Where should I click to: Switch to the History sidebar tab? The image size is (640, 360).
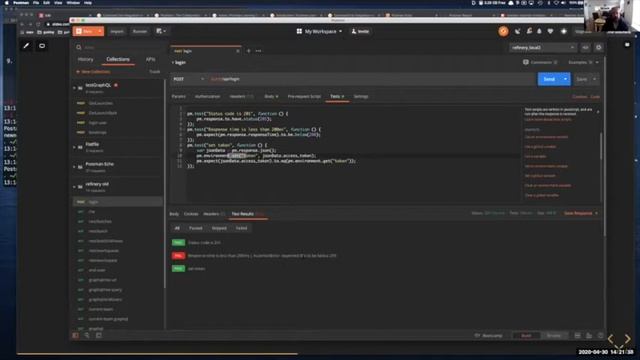(x=85, y=60)
